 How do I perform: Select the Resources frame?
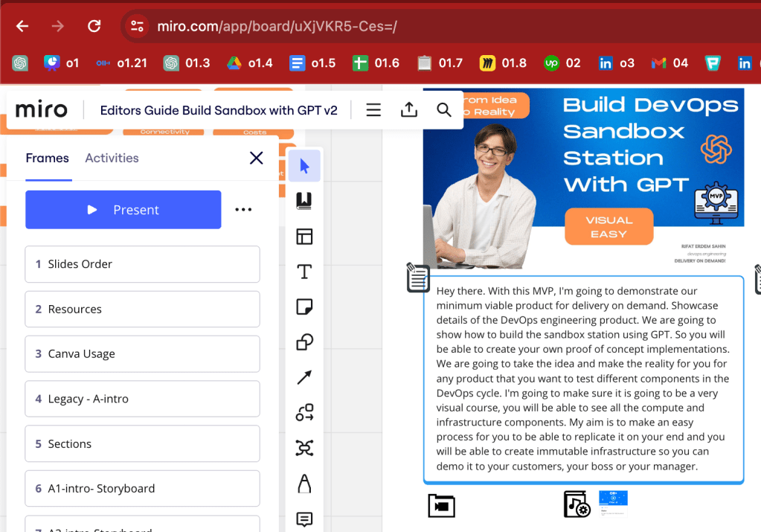coord(142,310)
